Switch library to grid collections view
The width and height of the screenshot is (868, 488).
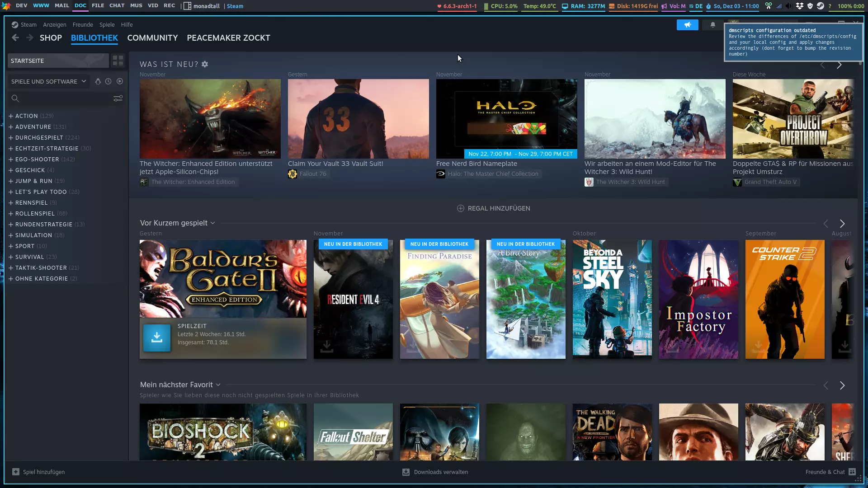click(x=118, y=61)
